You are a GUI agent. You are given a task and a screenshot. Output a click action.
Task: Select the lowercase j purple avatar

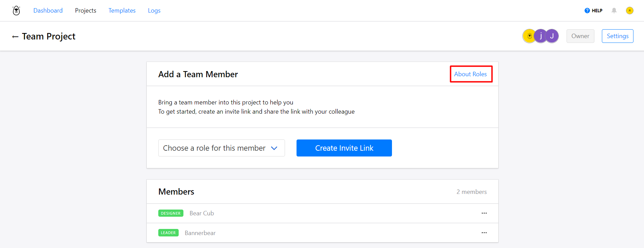(x=540, y=36)
